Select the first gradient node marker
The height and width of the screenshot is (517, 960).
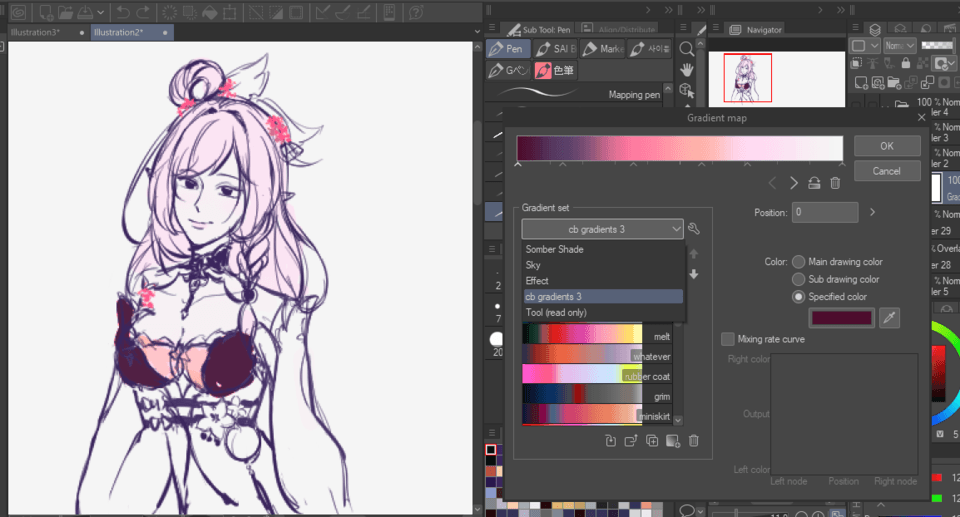tap(518, 164)
